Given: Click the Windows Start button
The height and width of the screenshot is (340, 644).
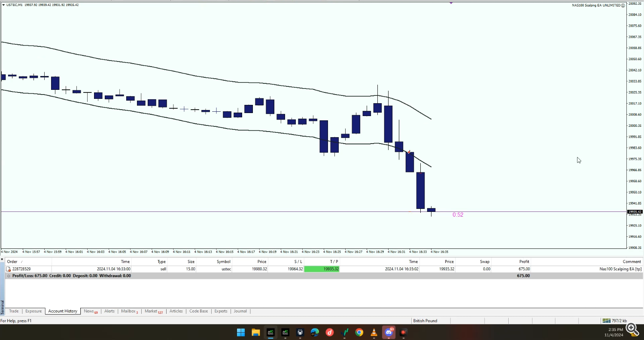Looking at the screenshot, I should pos(241,332).
